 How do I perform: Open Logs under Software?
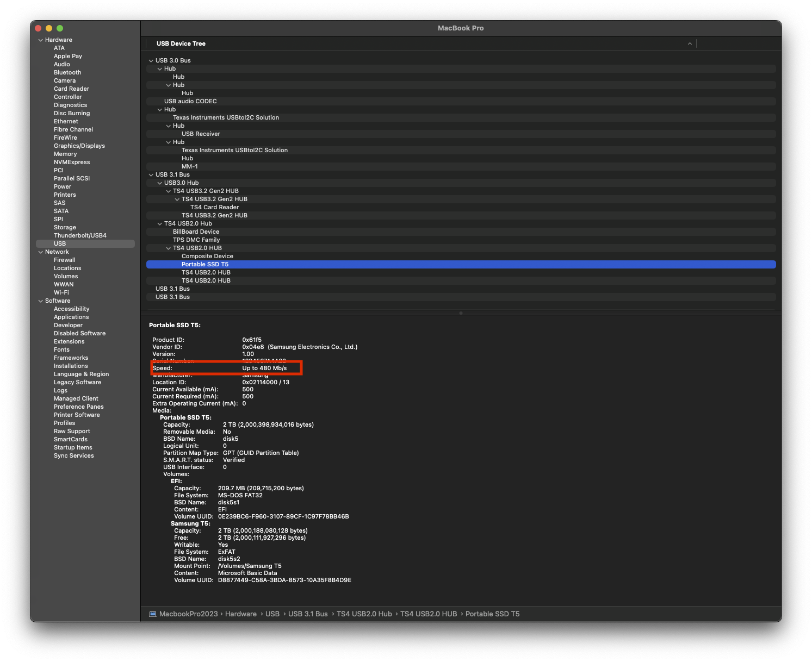pyautogui.click(x=60, y=390)
